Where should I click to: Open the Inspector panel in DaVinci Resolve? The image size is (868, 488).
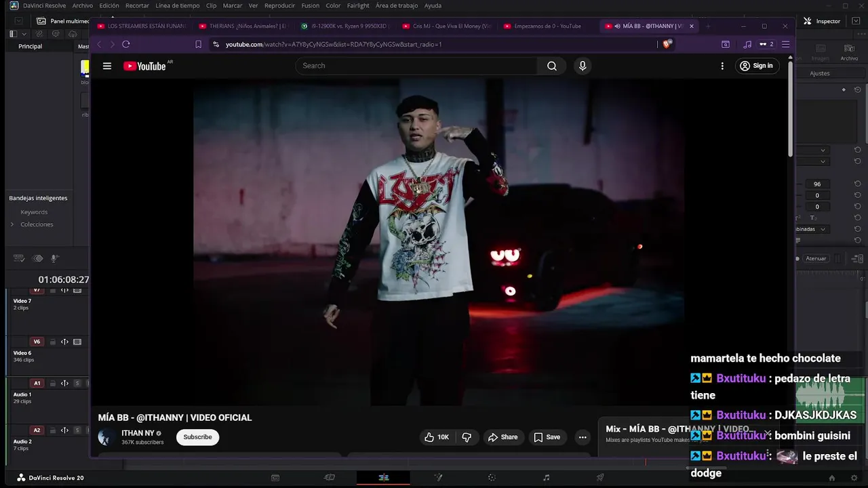point(822,21)
